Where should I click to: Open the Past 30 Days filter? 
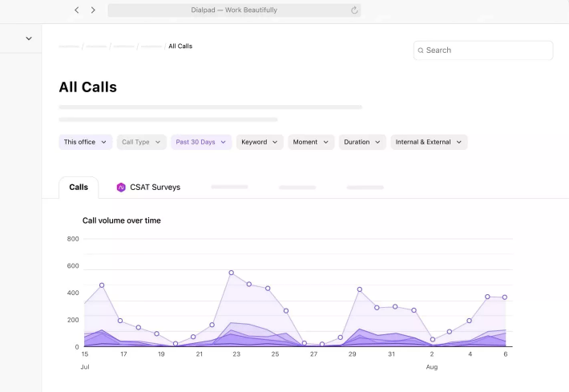pyautogui.click(x=201, y=142)
